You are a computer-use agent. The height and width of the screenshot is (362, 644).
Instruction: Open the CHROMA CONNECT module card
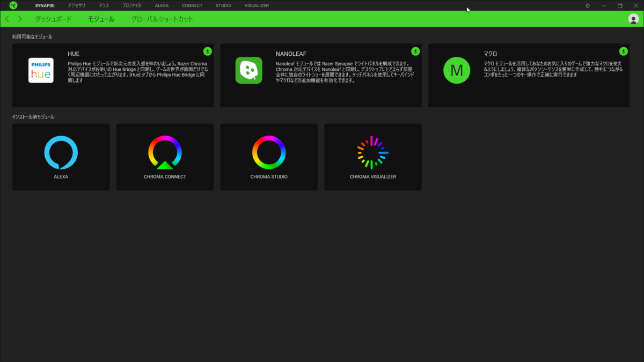(165, 157)
